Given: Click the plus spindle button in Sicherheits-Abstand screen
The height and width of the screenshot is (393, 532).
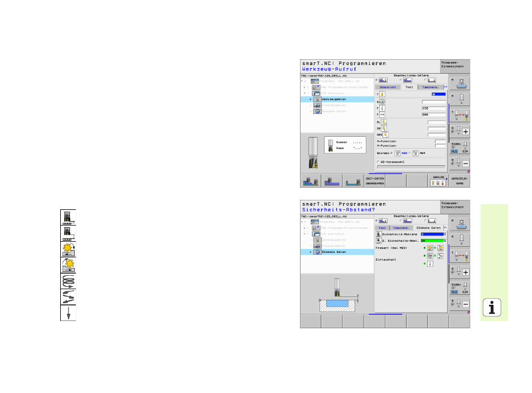Looking at the screenshot, I should [466, 272].
